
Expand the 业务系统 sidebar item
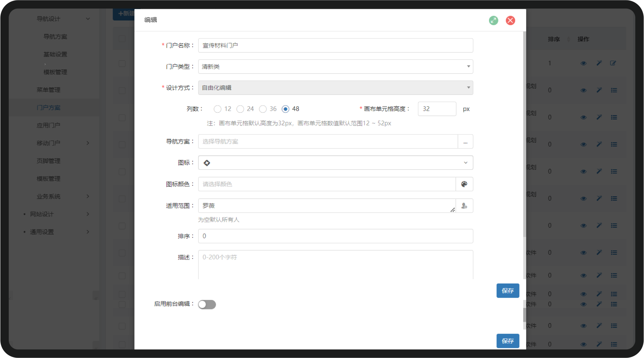click(88, 196)
